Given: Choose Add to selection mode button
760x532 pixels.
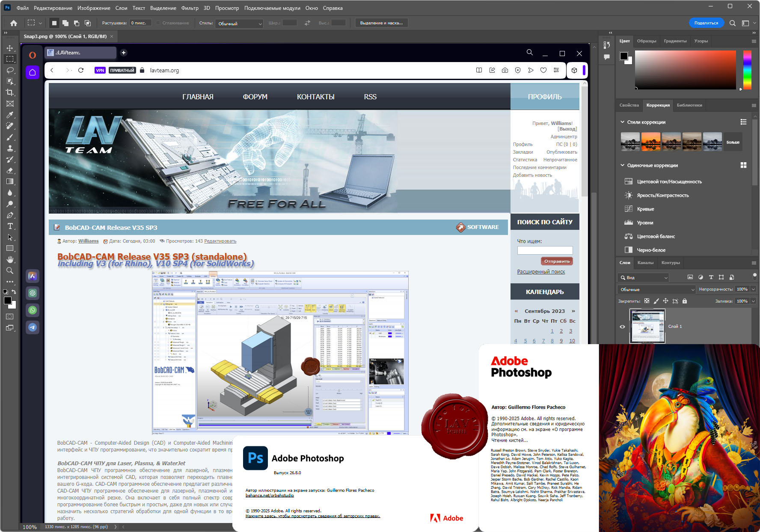Looking at the screenshot, I should (65, 23).
